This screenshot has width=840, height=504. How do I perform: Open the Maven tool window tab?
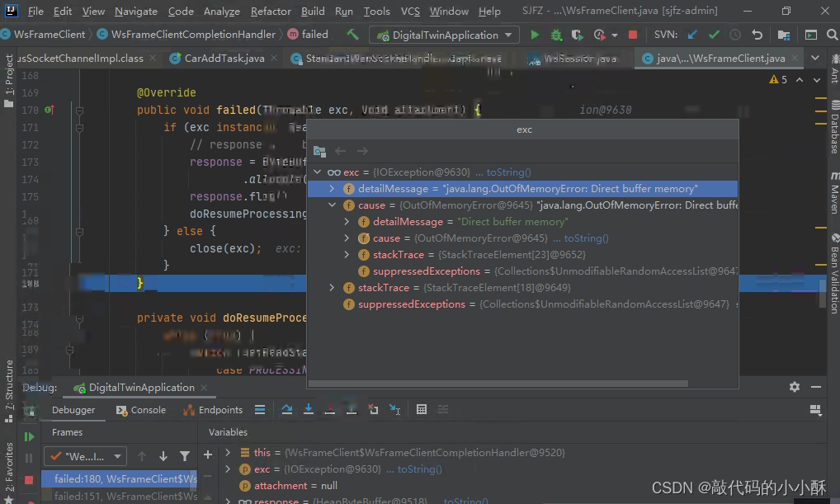click(x=835, y=193)
